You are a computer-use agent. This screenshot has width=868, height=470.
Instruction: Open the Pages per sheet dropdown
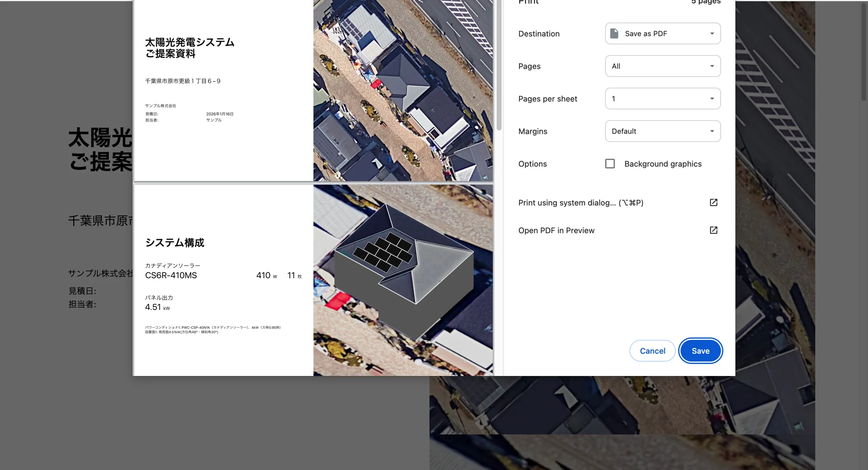663,99
